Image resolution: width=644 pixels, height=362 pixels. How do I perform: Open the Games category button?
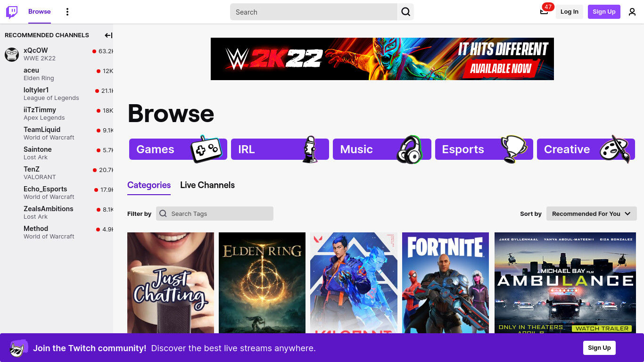pyautogui.click(x=178, y=149)
